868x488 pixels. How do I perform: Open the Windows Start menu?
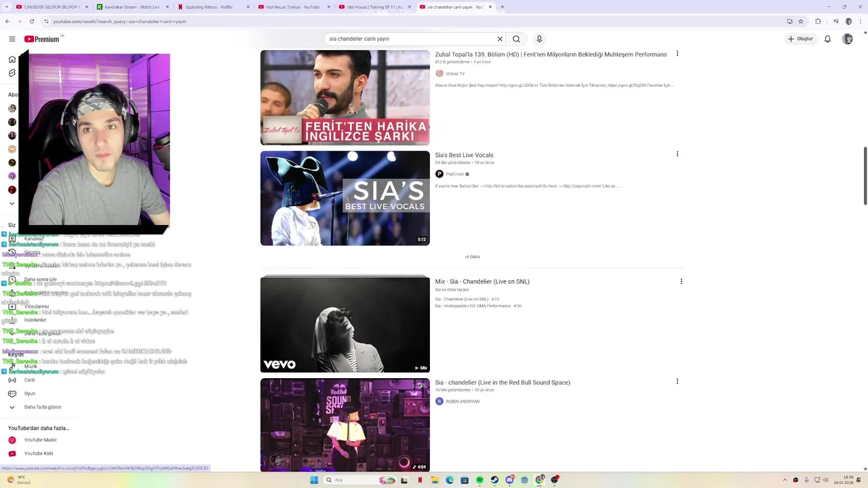[x=313, y=480]
